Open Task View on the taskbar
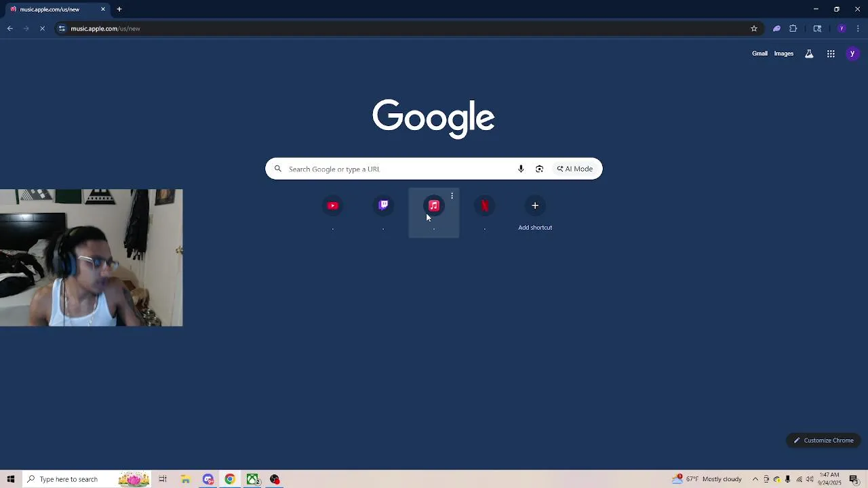The width and height of the screenshot is (868, 488). pos(163,479)
